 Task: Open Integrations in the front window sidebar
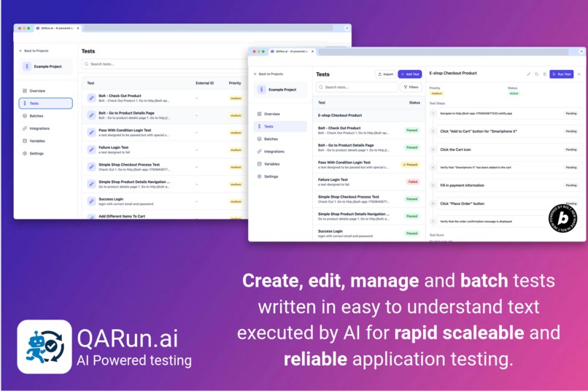280,152
